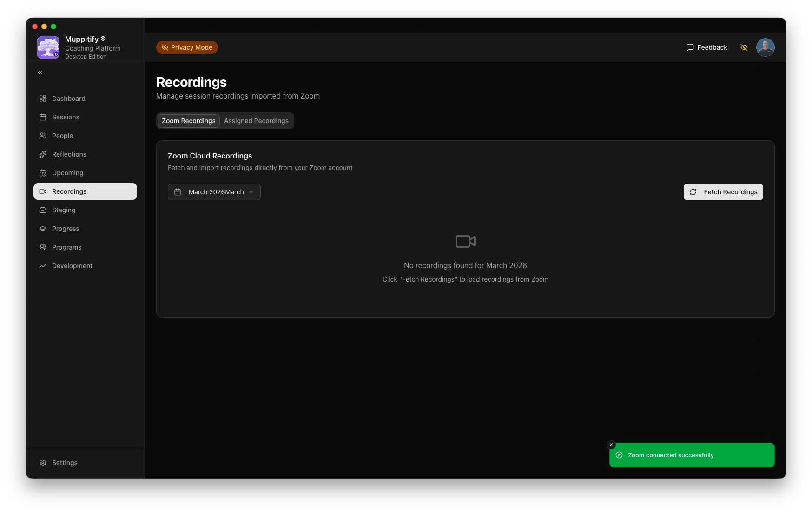Click the Fetch Recordings button

coord(723,192)
